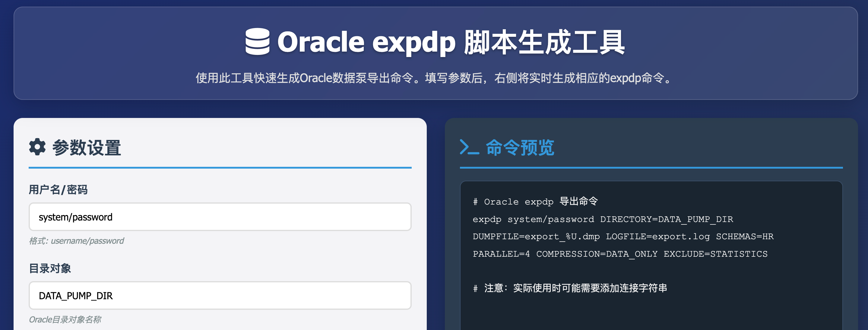This screenshot has height=330, width=868.
Task: Click the DATA_PUMP_DIR directory object field
Action: point(220,295)
